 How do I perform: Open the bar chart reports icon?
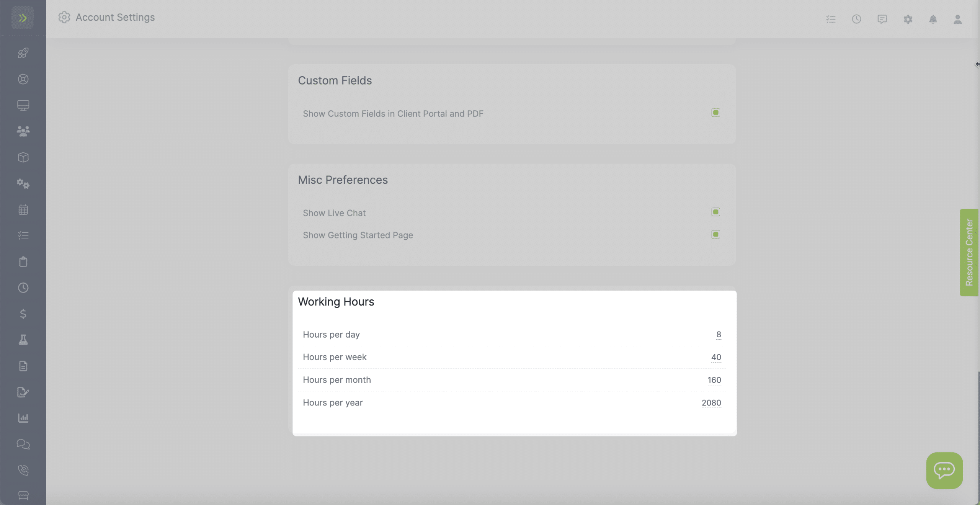coord(23,418)
